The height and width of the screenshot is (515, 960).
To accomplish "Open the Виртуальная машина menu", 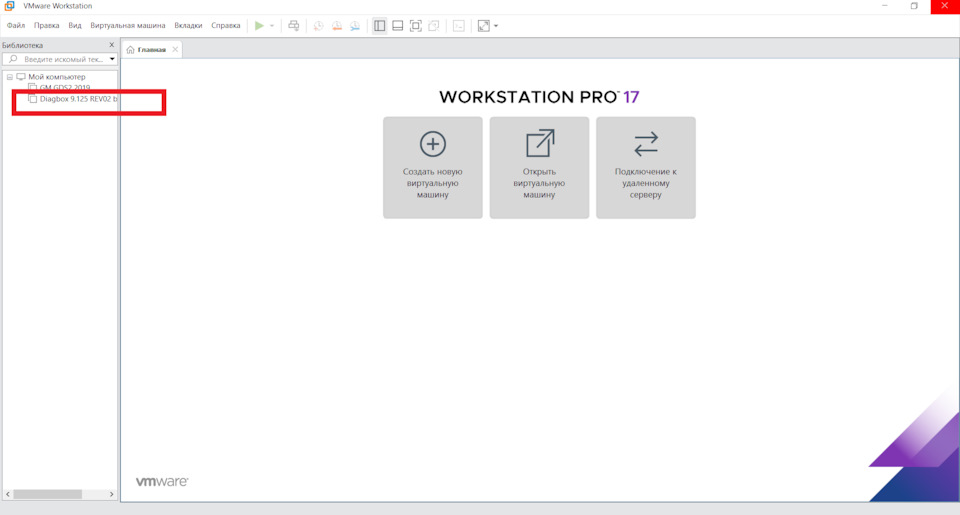I will point(127,26).
